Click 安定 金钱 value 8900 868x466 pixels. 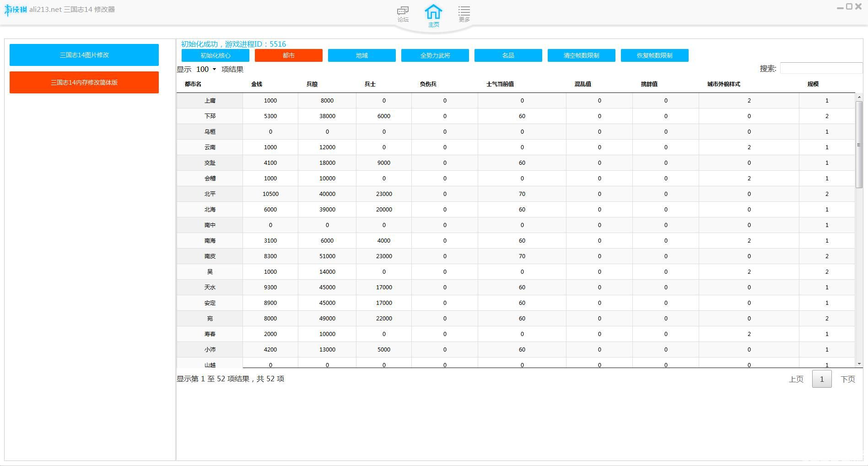coord(270,303)
